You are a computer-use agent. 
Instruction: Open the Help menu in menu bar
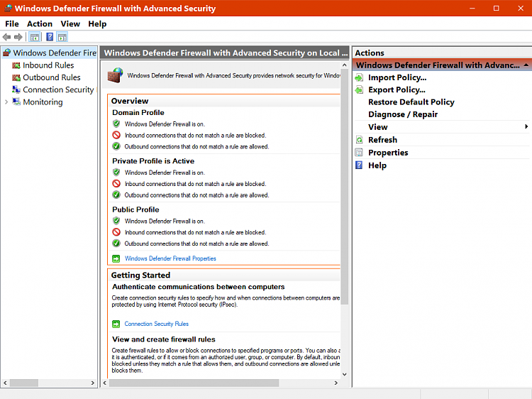(x=97, y=23)
